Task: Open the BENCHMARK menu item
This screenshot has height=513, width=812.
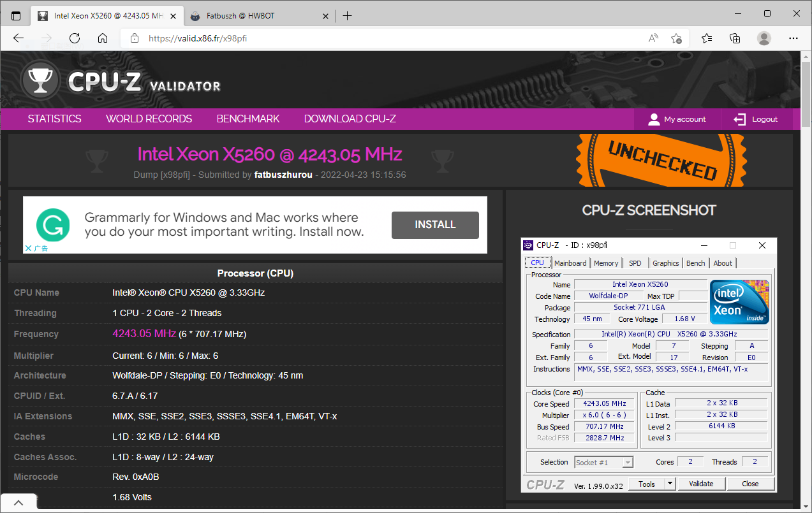Action: 248,119
